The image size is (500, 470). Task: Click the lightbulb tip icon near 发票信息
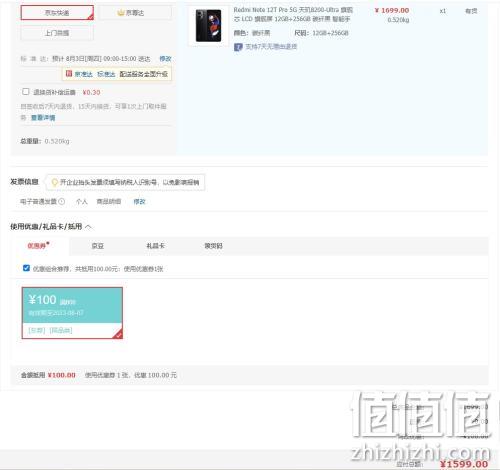pyautogui.click(x=54, y=182)
